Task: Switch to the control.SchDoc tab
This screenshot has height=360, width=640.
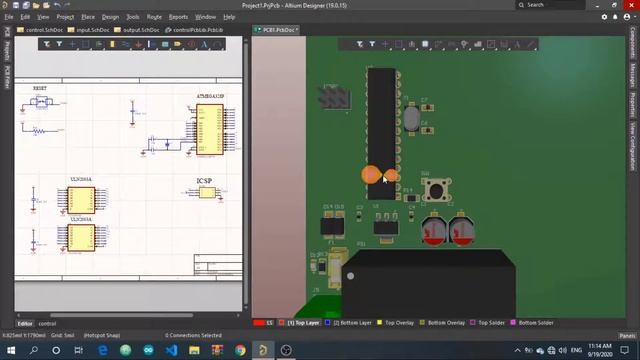Action: [x=40, y=30]
